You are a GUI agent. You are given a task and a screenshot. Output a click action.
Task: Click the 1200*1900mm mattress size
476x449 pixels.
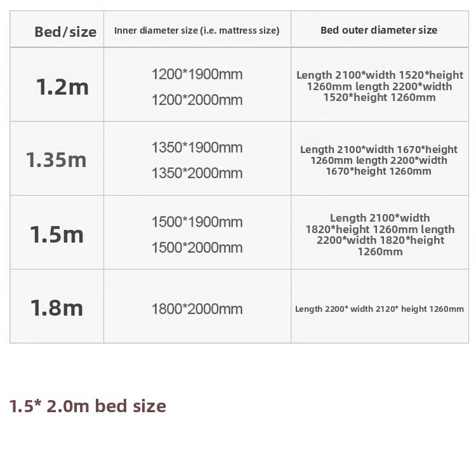click(197, 74)
